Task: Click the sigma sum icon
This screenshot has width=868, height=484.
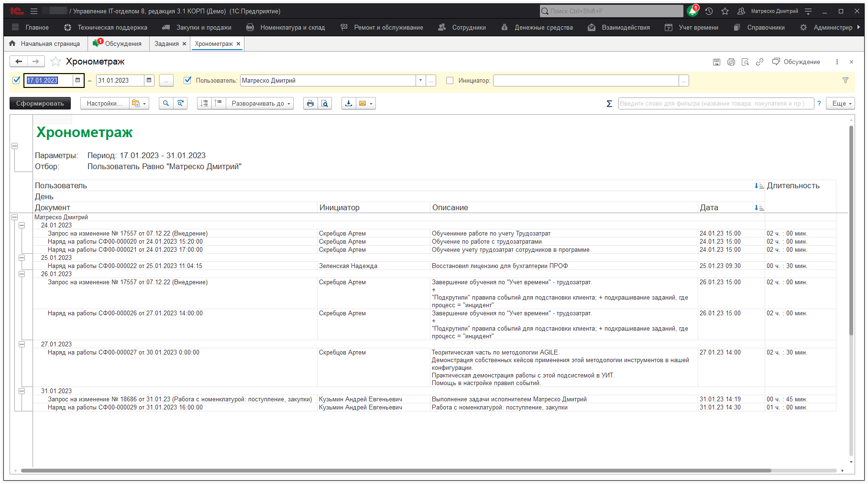Action: pyautogui.click(x=609, y=104)
